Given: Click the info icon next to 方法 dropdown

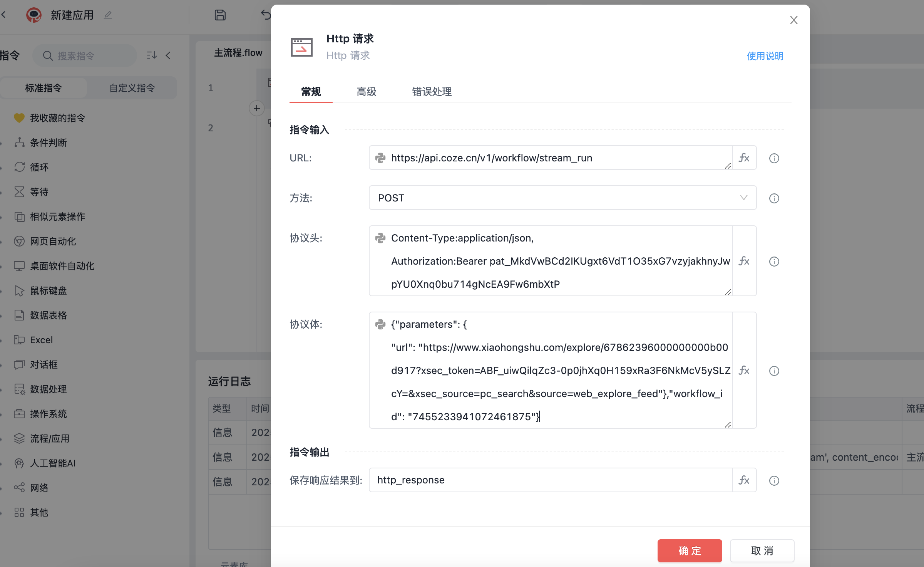Looking at the screenshot, I should click(x=774, y=198).
